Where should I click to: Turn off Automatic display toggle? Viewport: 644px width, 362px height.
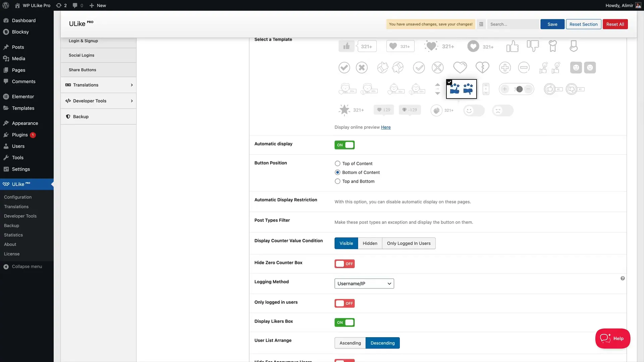344,145
